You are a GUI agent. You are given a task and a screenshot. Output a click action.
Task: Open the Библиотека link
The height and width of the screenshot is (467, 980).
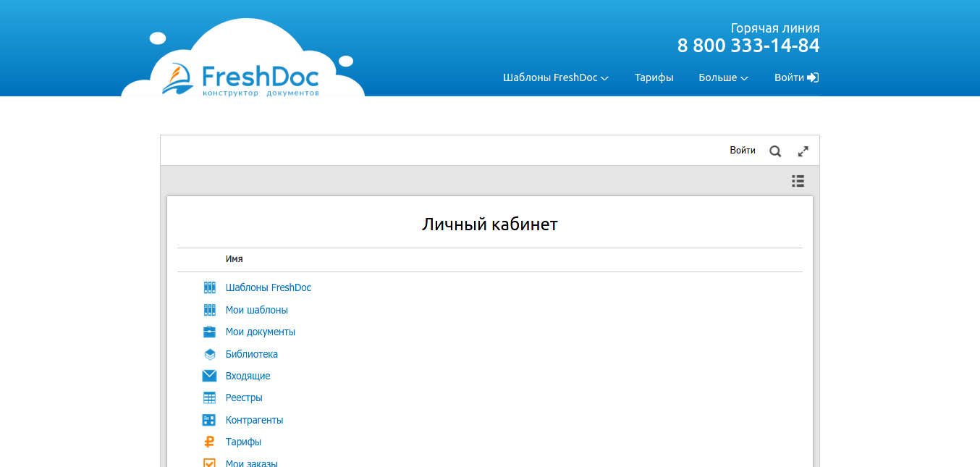[x=251, y=354]
